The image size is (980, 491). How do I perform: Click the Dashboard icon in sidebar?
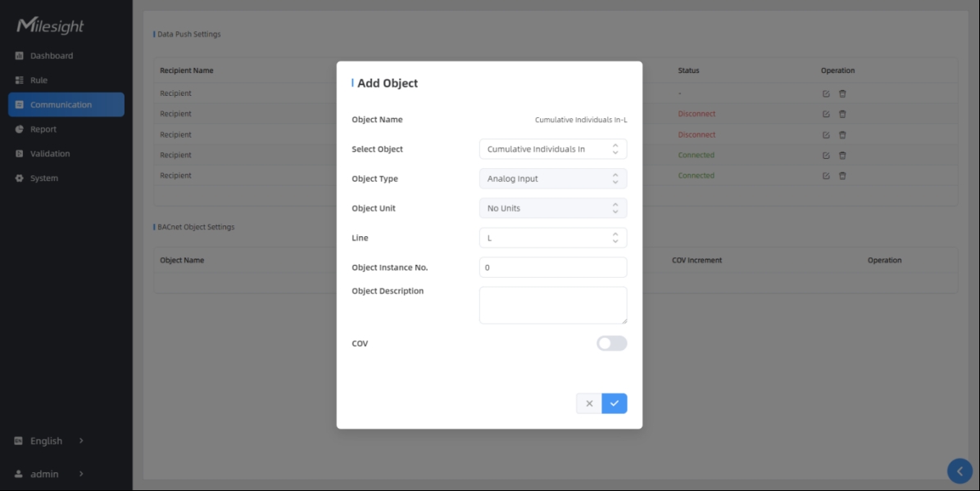[20, 56]
